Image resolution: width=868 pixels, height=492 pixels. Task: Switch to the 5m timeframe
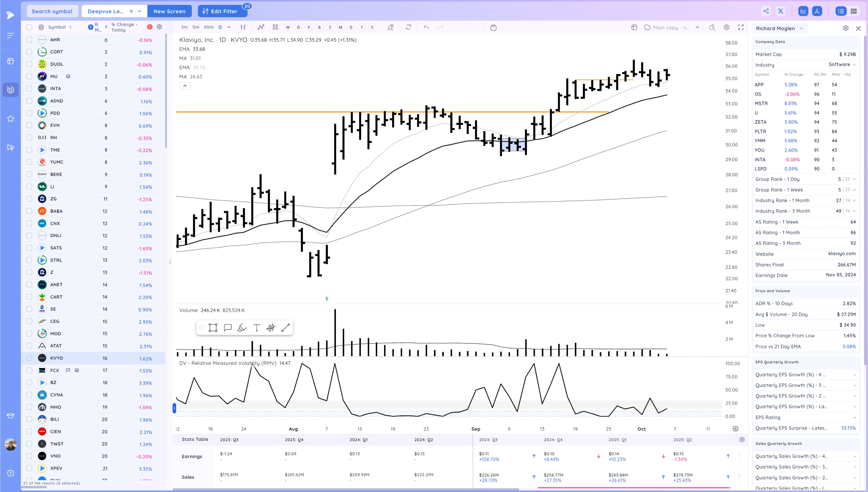[x=196, y=27]
